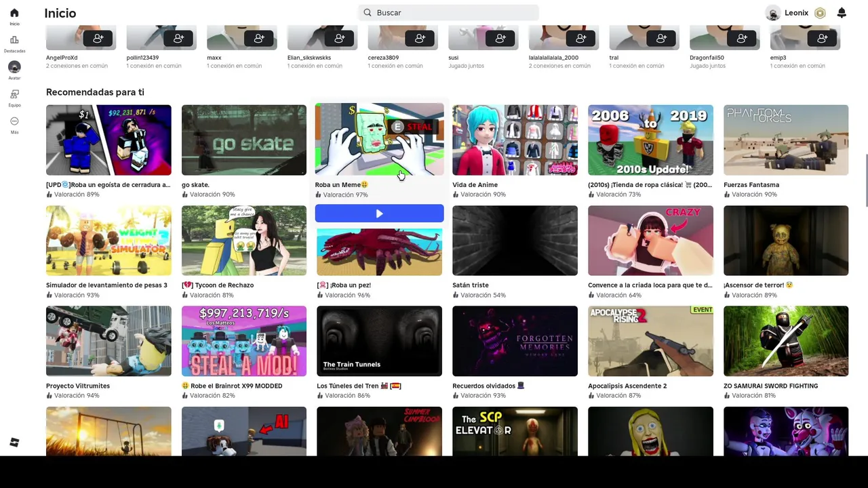Open the go skate. game thumbnail
This screenshot has height=488, width=868.
[244, 140]
